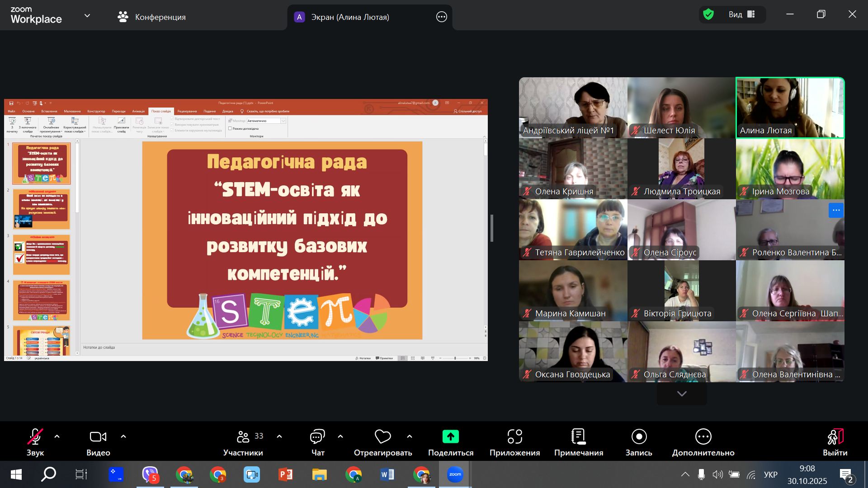
Task: Open PowerPoint from the Windows taskbar
Action: pyautogui.click(x=285, y=474)
